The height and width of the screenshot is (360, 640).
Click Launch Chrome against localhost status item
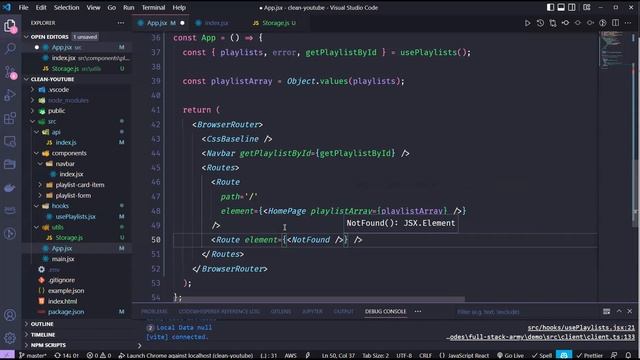click(186, 356)
